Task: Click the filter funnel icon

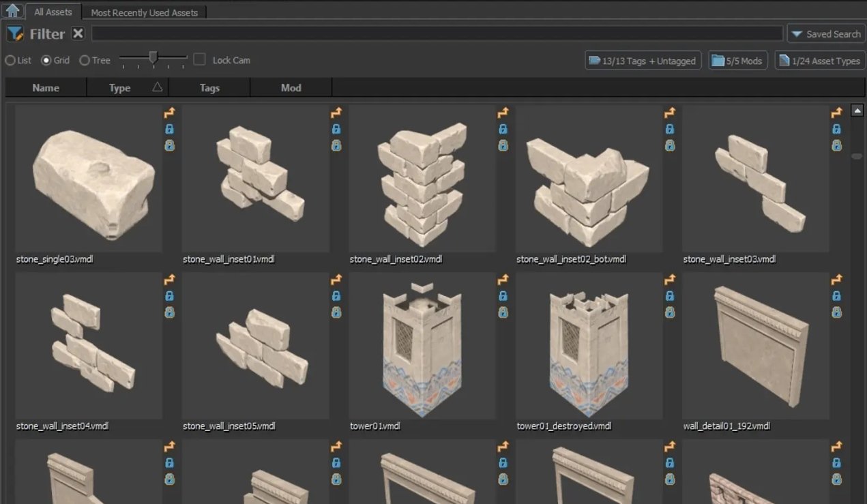Action: 15,33
